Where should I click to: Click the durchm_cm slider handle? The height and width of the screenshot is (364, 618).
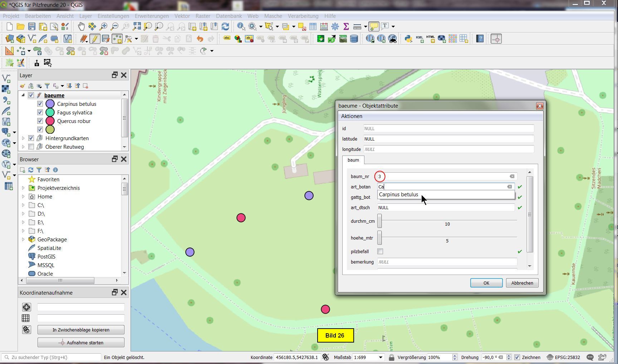pyautogui.click(x=379, y=221)
